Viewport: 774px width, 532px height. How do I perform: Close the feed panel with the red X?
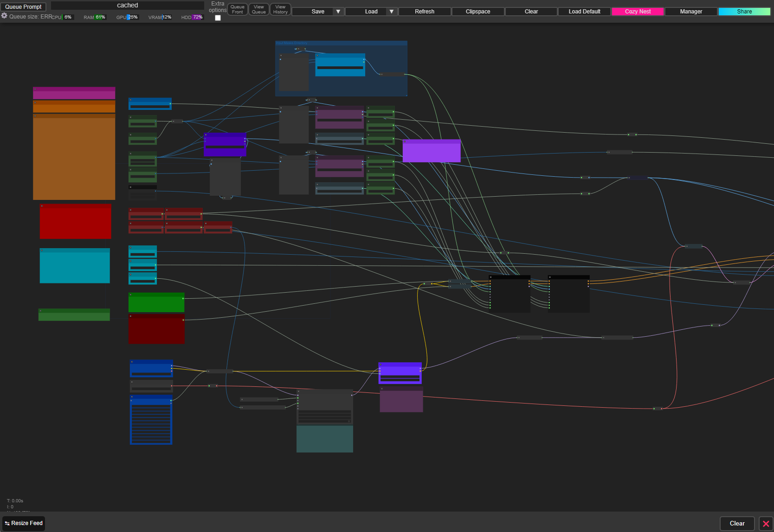pyautogui.click(x=766, y=524)
